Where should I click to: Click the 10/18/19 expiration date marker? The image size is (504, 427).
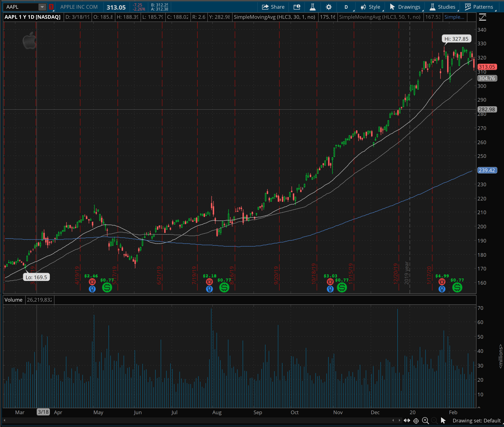tap(314, 273)
